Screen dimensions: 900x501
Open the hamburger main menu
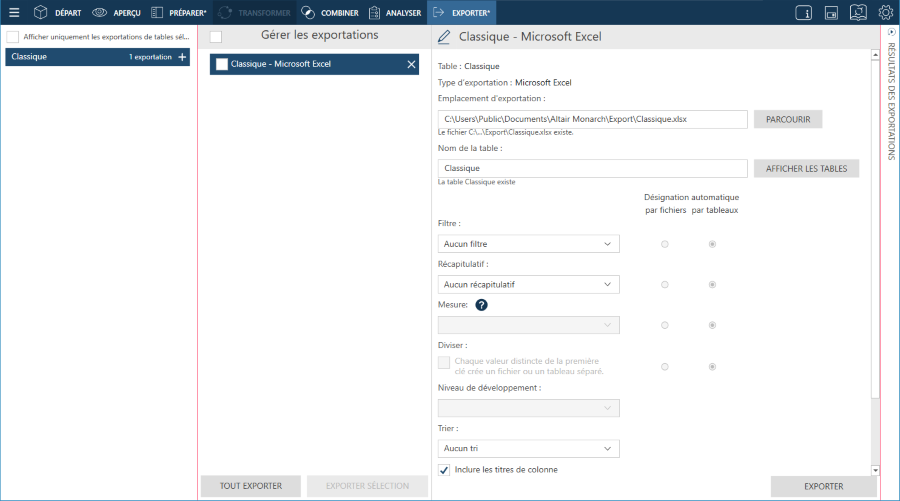tap(14, 13)
